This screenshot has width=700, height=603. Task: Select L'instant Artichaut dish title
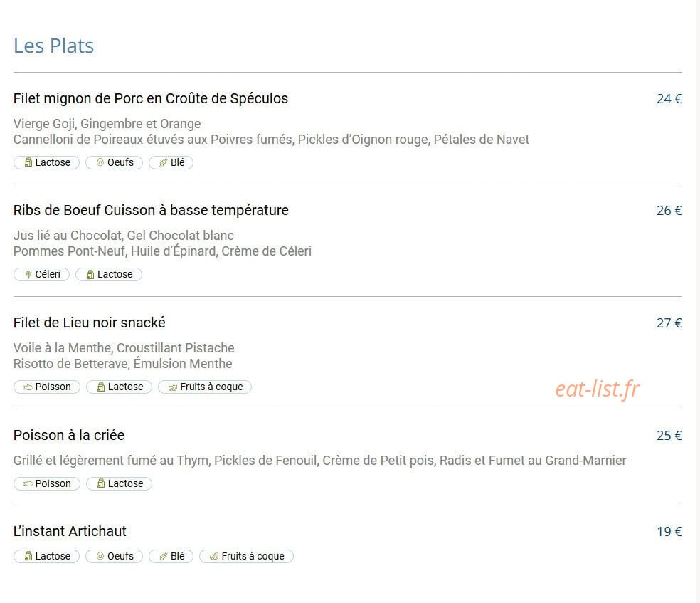pyautogui.click(x=70, y=531)
